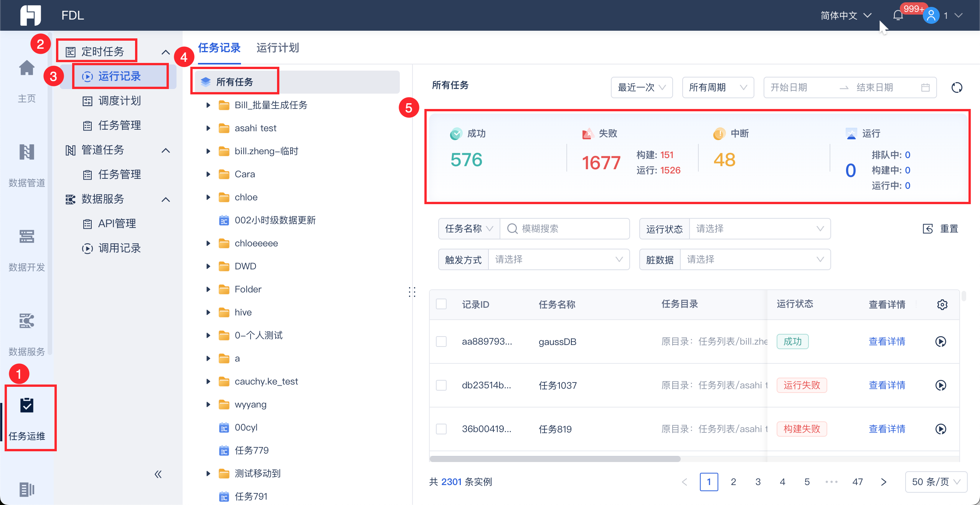Click the 数据开发 sidebar icon

click(x=26, y=237)
